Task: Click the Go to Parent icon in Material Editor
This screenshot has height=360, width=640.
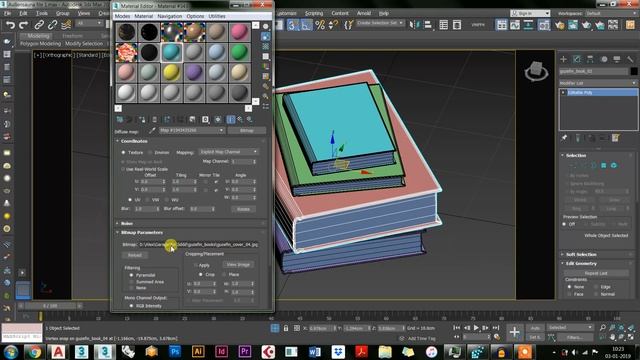Action: (240, 119)
